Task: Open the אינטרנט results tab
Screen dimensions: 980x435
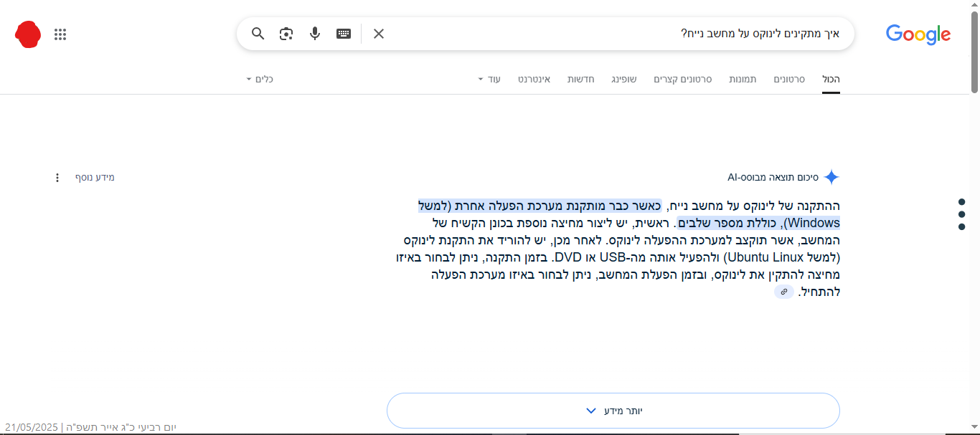Action: coord(534,79)
